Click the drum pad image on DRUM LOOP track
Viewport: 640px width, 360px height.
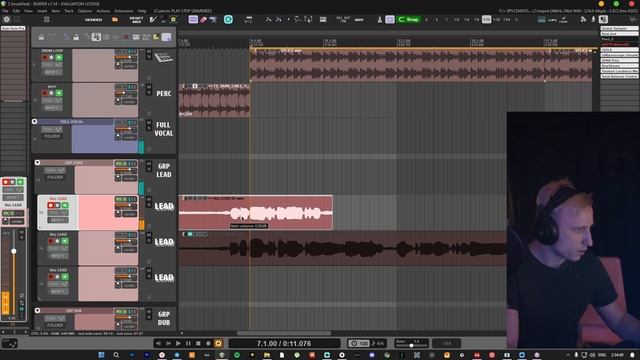[163, 57]
